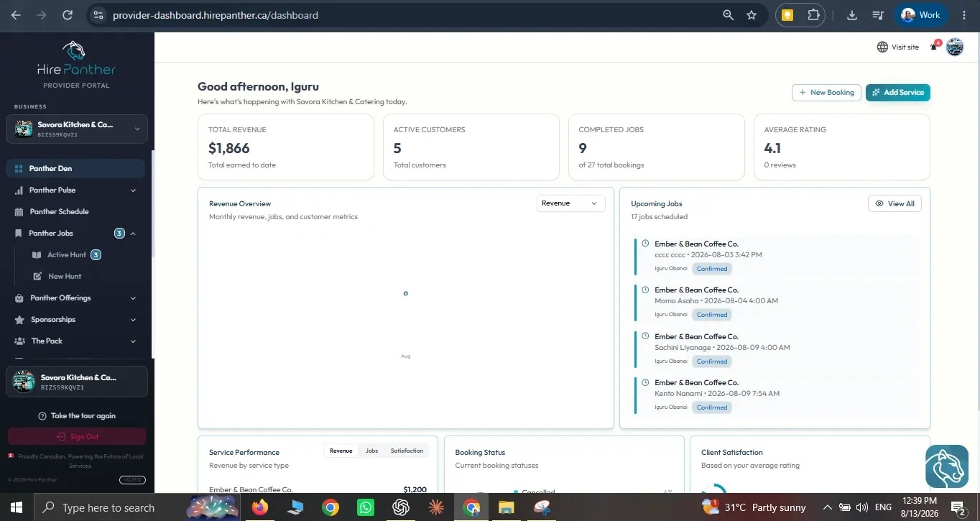The width and height of the screenshot is (980, 521).
Task: Open the Momo Asaha upcoming job
Action: pyautogui.click(x=775, y=303)
